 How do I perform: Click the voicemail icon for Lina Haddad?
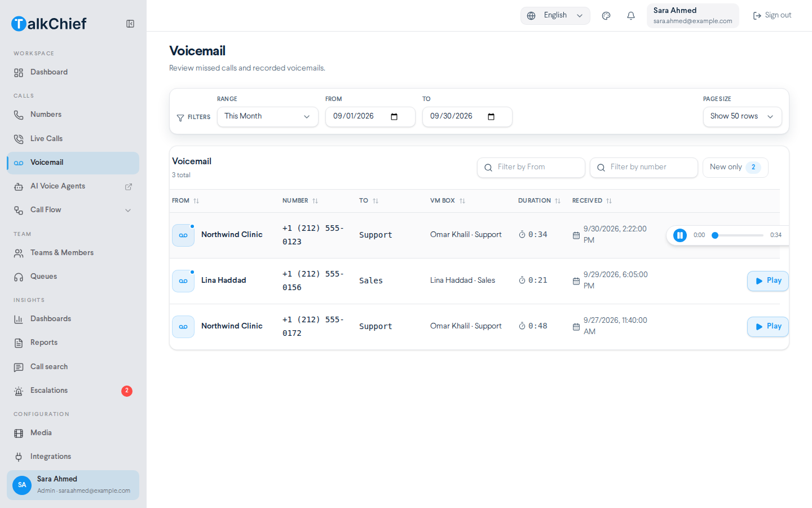click(183, 281)
